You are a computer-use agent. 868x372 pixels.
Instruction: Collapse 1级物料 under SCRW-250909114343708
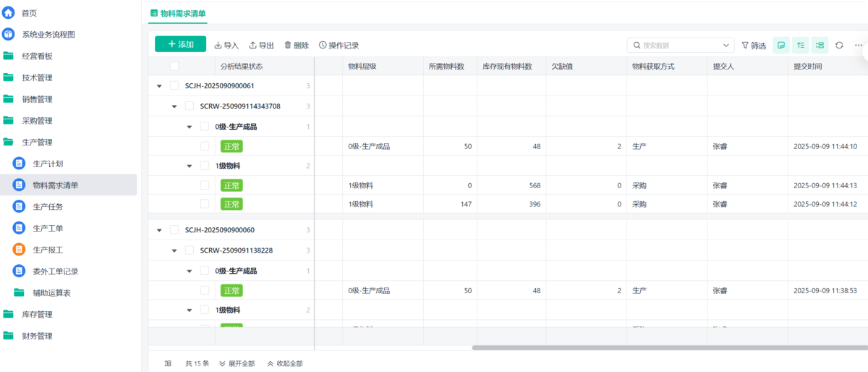[190, 166]
